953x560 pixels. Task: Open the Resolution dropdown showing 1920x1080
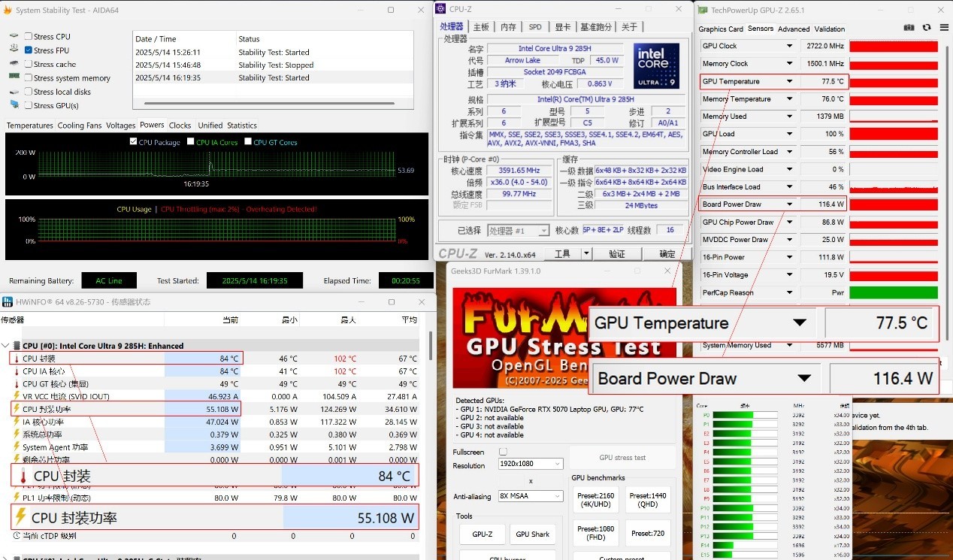pos(530,464)
